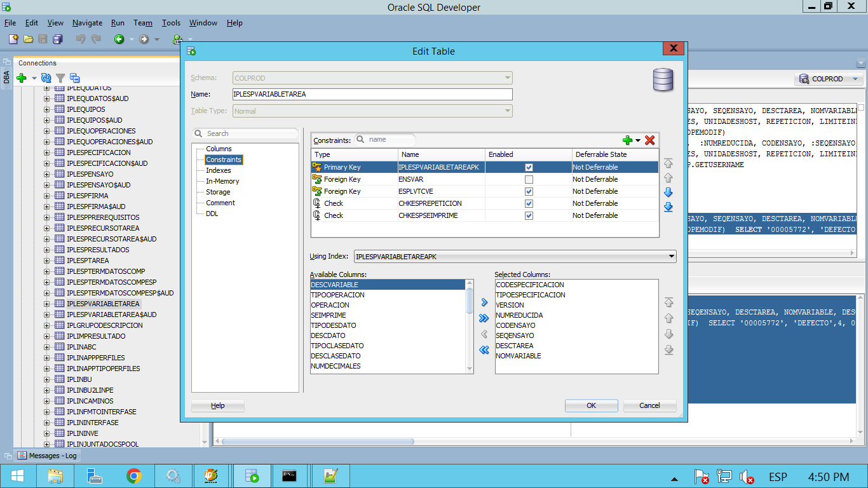Open the Tools menu

coord(171,23)
